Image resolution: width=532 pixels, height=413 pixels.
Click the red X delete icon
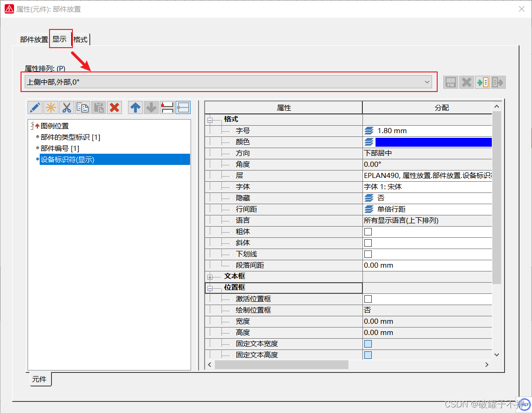114,107
